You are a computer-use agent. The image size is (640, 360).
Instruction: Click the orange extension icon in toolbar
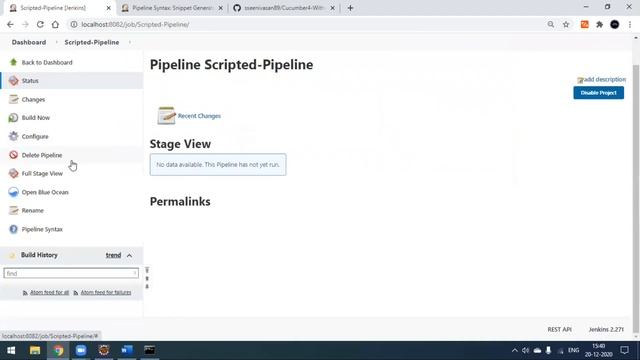point(584,24)
